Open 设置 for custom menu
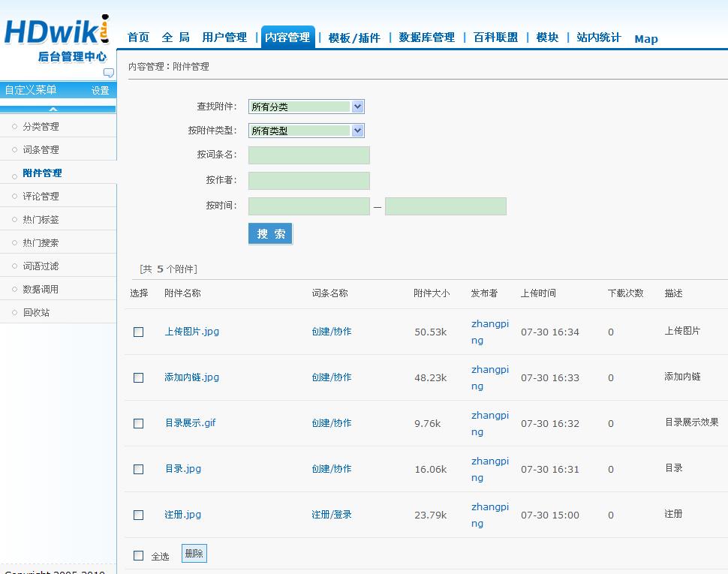The image size is (728, 574). [x=101, y=91]
